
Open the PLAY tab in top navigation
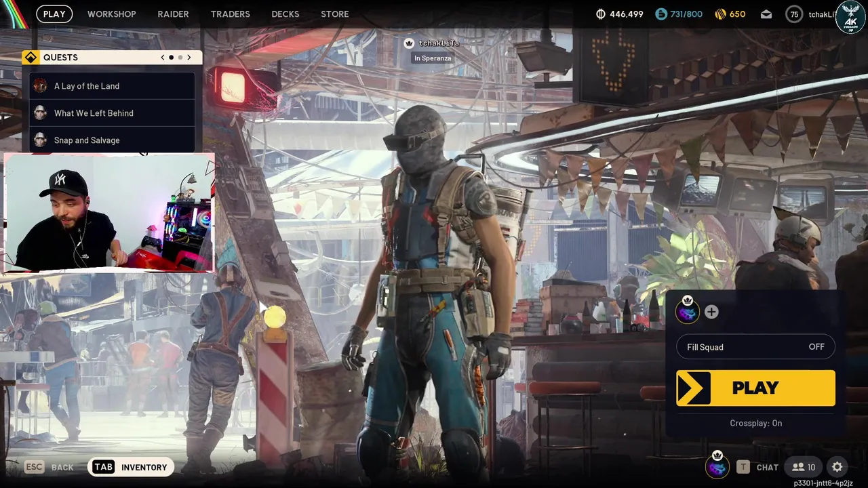pos(54,14)
